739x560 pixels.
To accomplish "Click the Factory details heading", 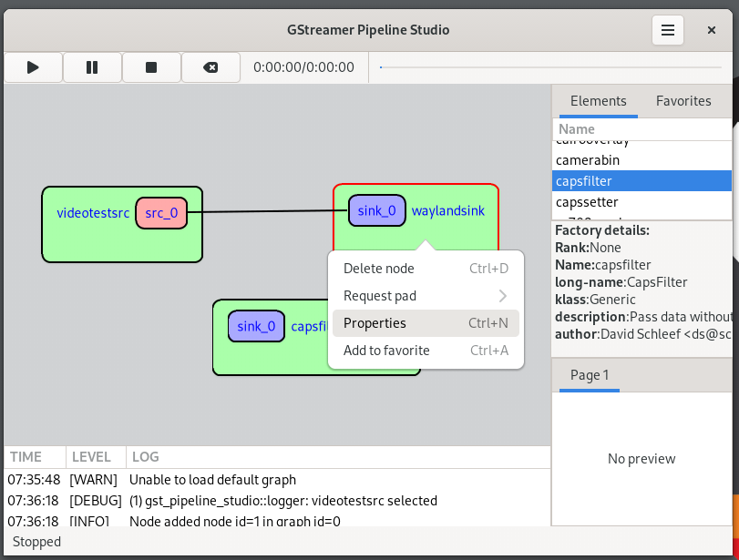I will (x=601, y=230).
